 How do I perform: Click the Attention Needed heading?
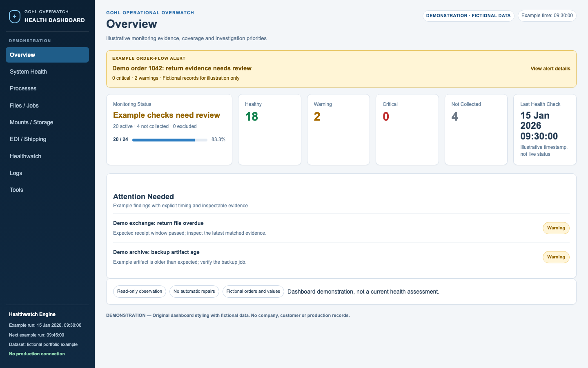[x=143, y=197]
